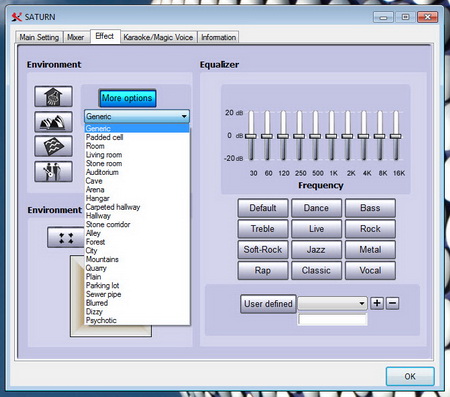Click the underwater environment icon
The image size is (450, 397).
coord(53,146)
